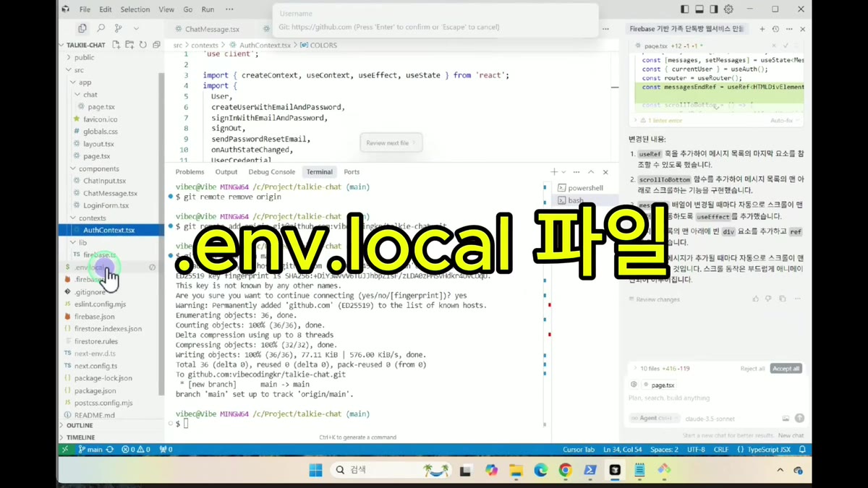Refresh the explorer file tree
Viewport: 868px width, 488px height.
(x=142, y=45)
